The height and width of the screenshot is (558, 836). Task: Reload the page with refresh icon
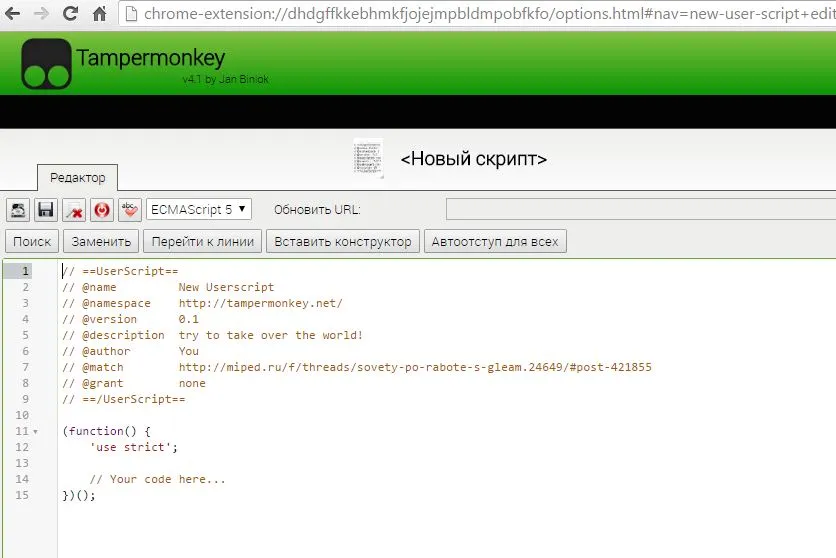(x=70, y=13)
